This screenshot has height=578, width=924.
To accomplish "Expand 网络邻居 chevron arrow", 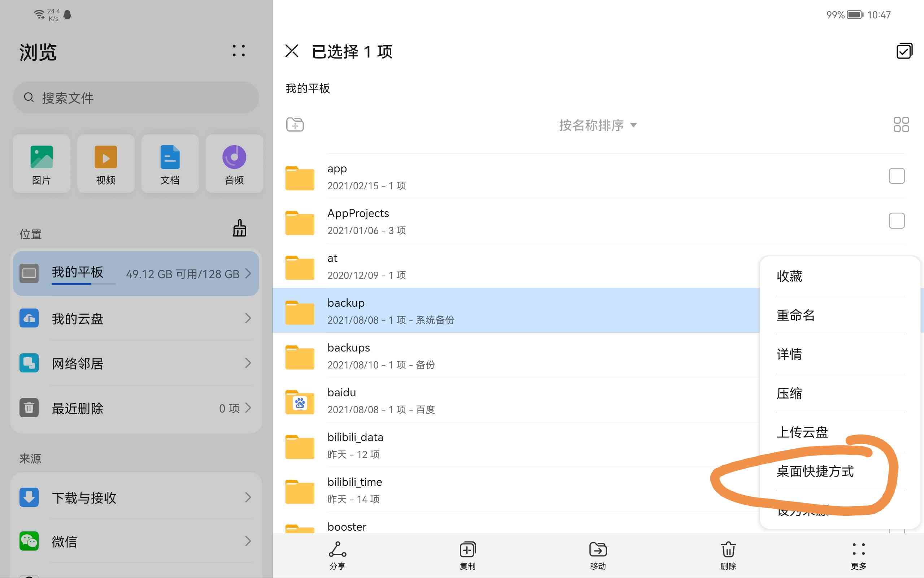I will point(248,363).
